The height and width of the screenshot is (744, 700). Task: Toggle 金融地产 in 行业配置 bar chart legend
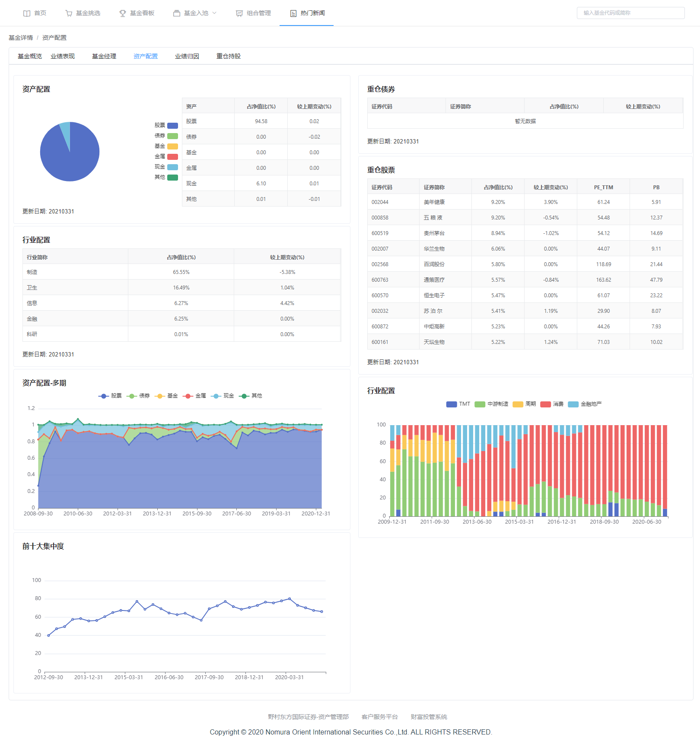585,404
